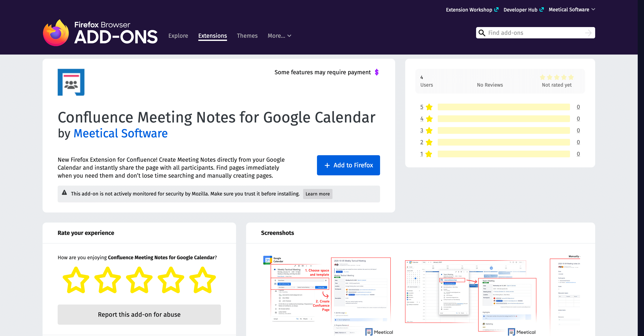The image size is (644, 336).
Task: Click the Learn more button
Action: [x=318, y=194]
